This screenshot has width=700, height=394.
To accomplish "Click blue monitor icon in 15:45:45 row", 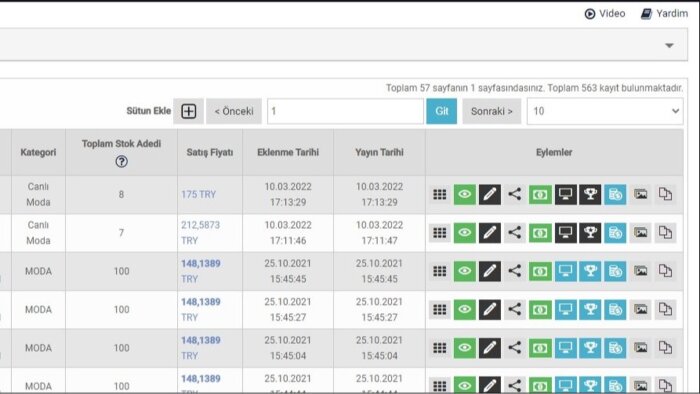I will pos(566,271).
